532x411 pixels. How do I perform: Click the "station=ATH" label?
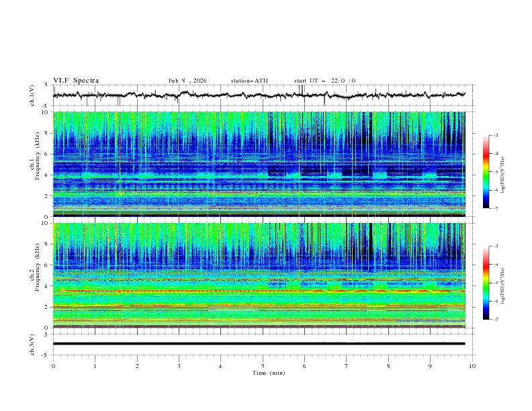tap(249, 81)
